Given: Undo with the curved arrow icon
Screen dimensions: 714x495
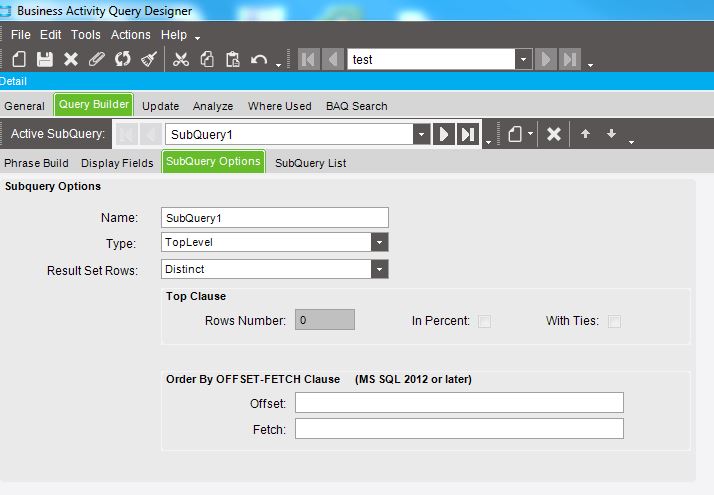Looking at the screenshot, I should click(x=259, y=60).
